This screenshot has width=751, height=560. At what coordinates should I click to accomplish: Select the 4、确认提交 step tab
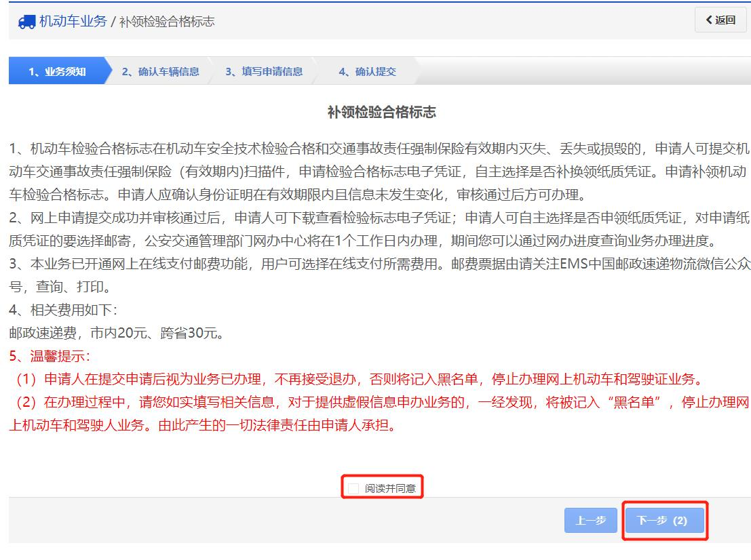367,71
